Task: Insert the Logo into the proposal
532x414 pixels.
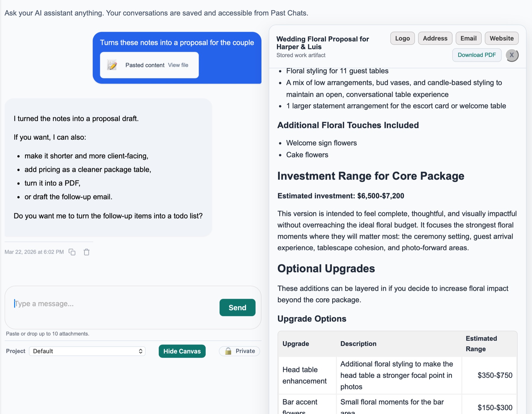Action: (x=402, y=38)
